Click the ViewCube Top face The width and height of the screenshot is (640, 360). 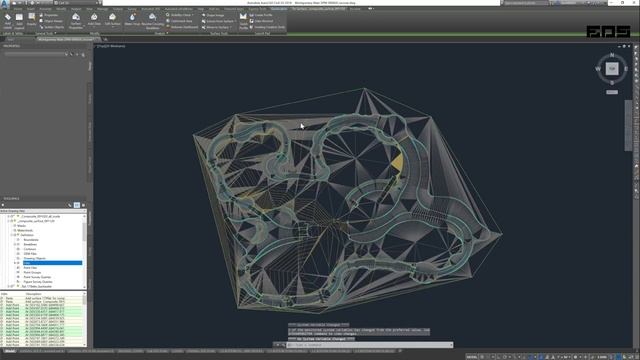click(x=611, y=69)
